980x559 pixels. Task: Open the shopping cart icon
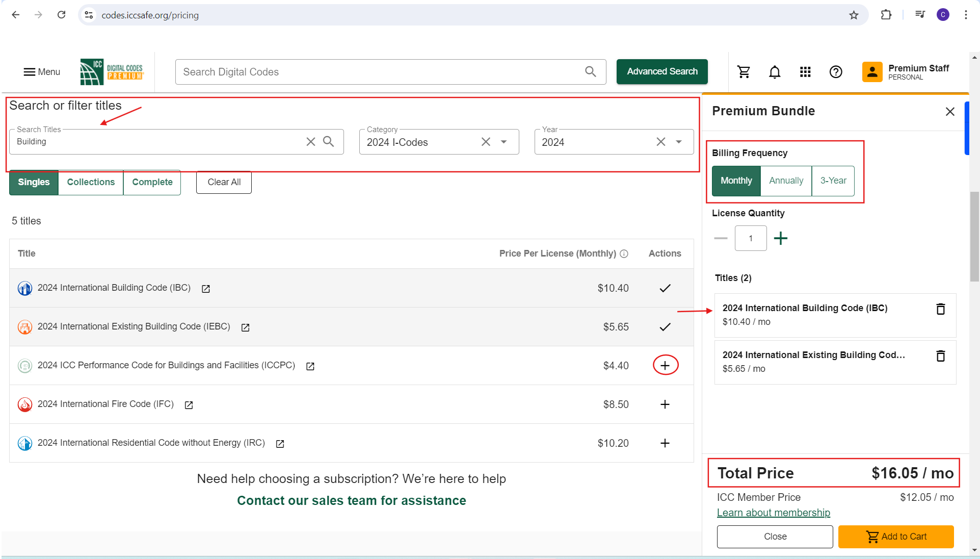coord(744,72)
